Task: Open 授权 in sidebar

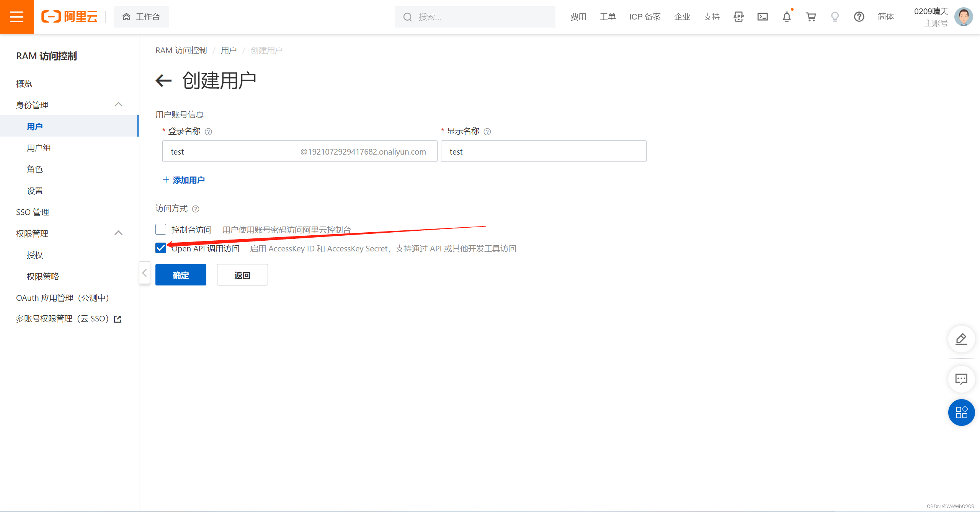Action: (x=35, y=255)
